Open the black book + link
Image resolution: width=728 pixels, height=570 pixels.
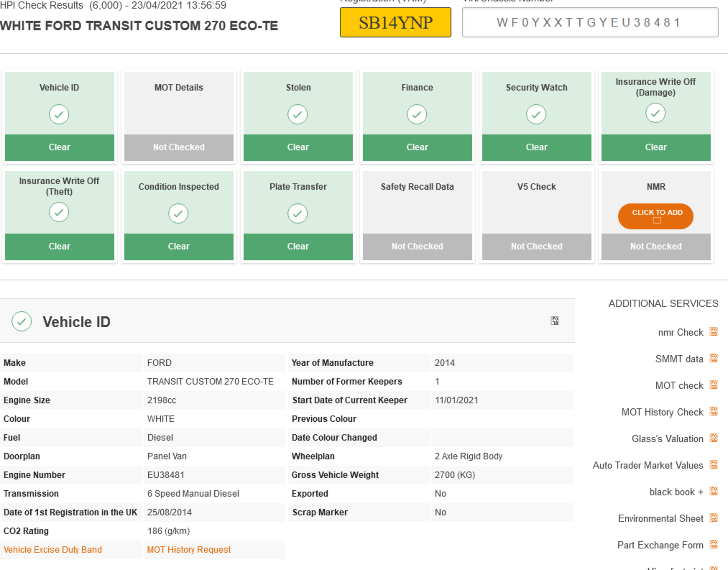click(x=676, y=492)
